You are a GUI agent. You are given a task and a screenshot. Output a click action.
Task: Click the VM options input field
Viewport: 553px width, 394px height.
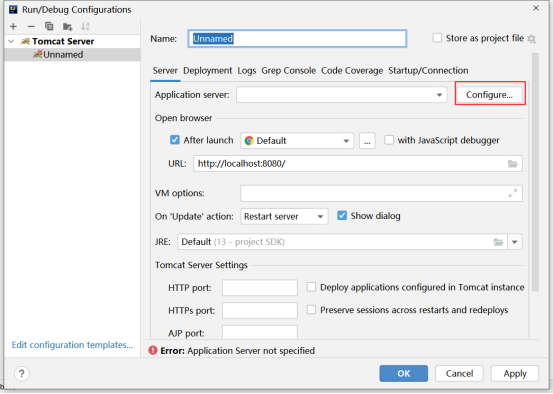pos(381,193)
